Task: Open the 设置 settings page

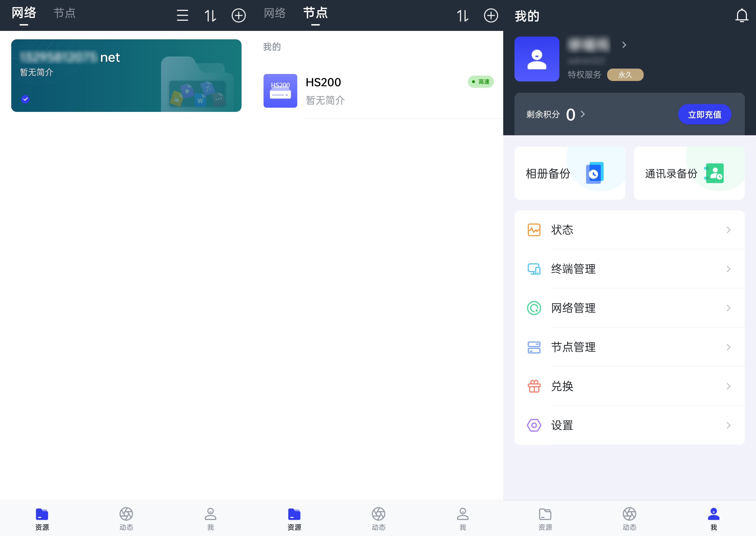Action: pos(629,425)
